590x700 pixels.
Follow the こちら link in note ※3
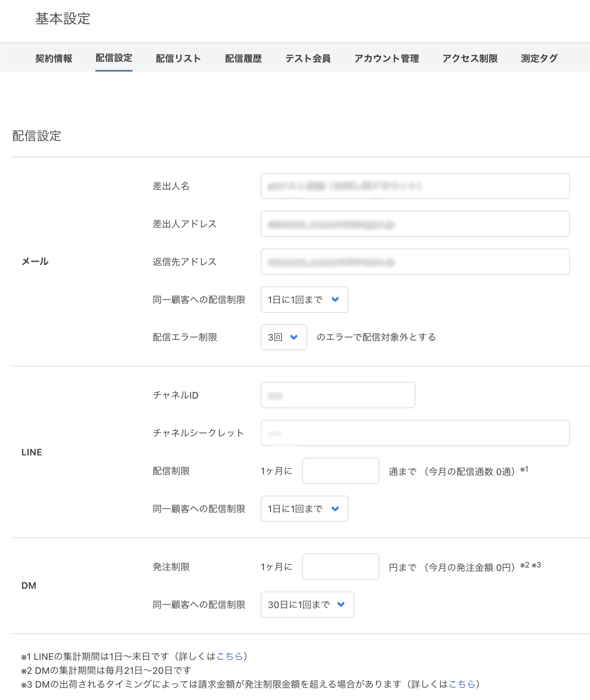[462, 684]
